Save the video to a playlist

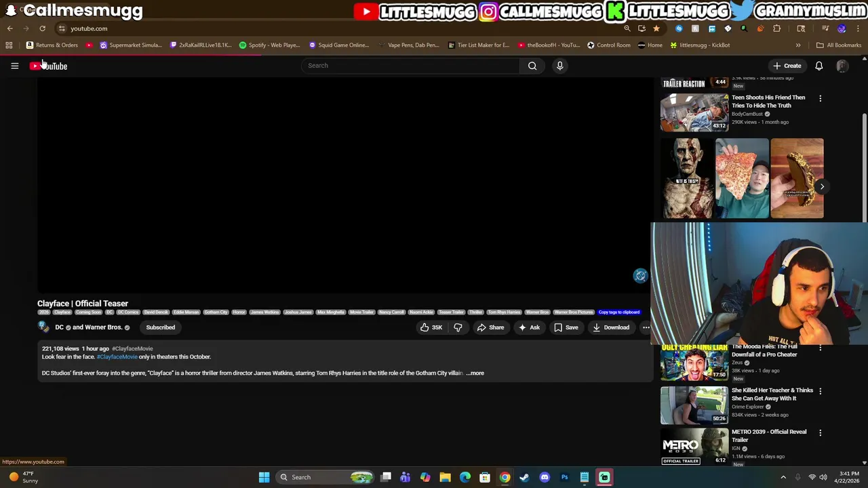pyautogui.click(x=566, y=327)
